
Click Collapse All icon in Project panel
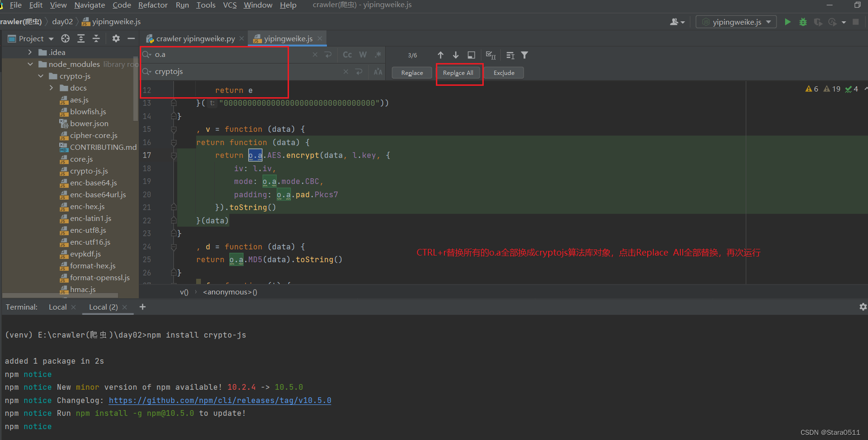tap(96, 38)
